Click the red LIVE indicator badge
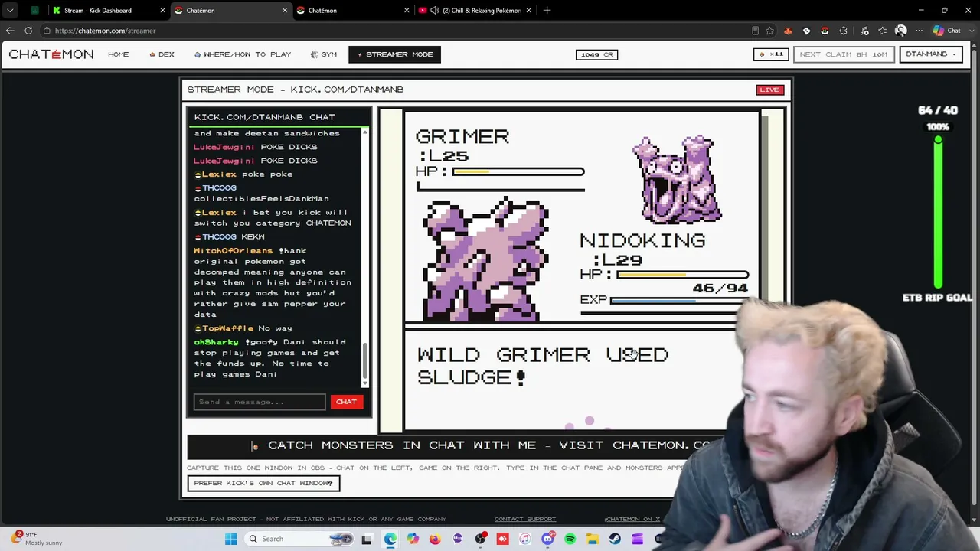The width and height of the screenshot is (980, 551). click(769, 90)
